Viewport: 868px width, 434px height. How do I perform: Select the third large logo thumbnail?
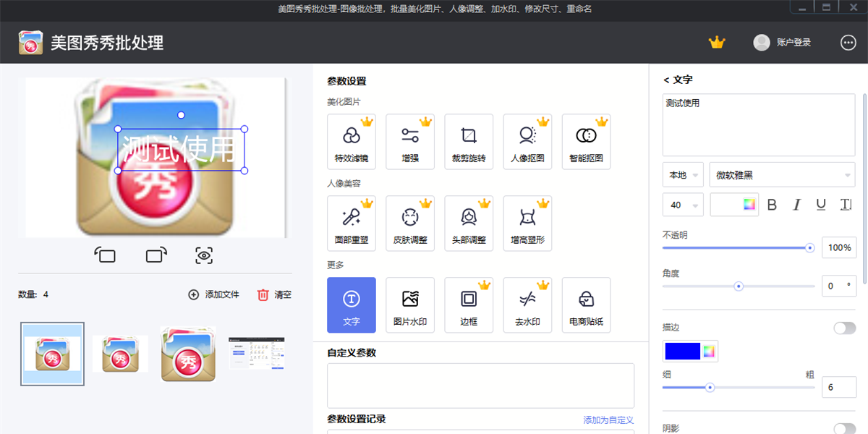pos(188,354)
